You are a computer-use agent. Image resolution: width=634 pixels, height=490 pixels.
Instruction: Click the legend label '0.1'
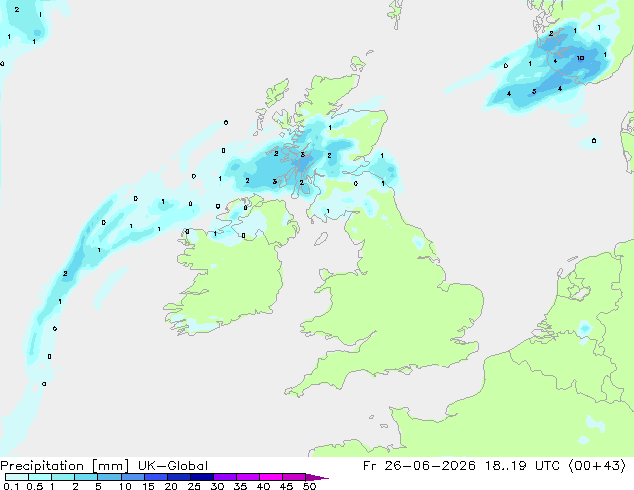point(11,486)
